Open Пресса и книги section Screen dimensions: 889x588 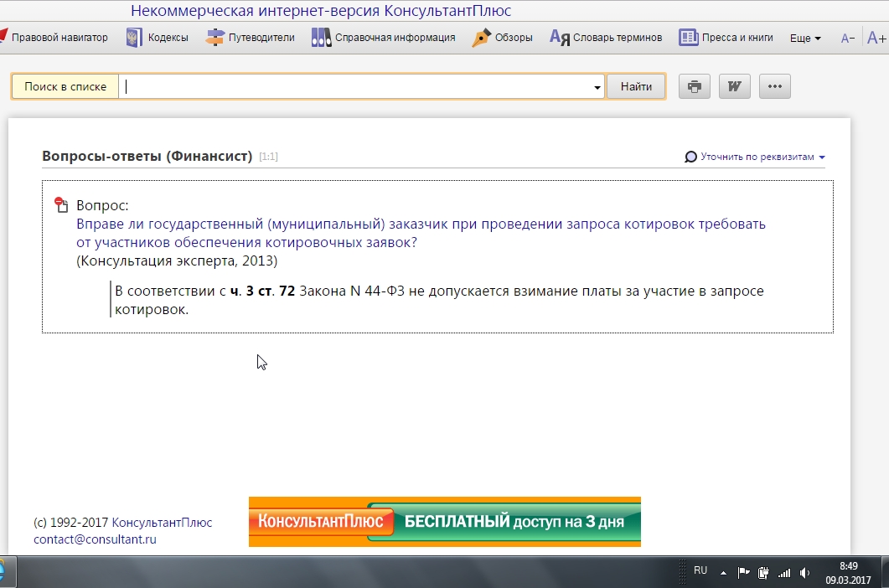tap(726, 38)
